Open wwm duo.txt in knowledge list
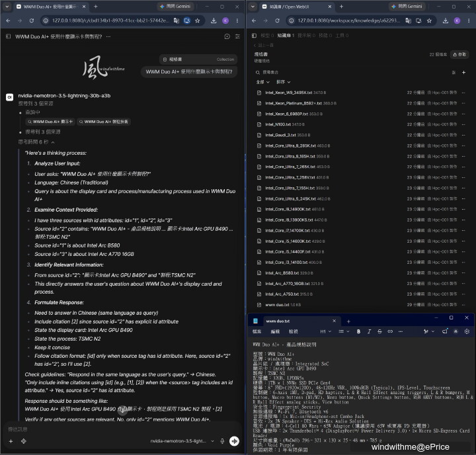 (361, 305)
